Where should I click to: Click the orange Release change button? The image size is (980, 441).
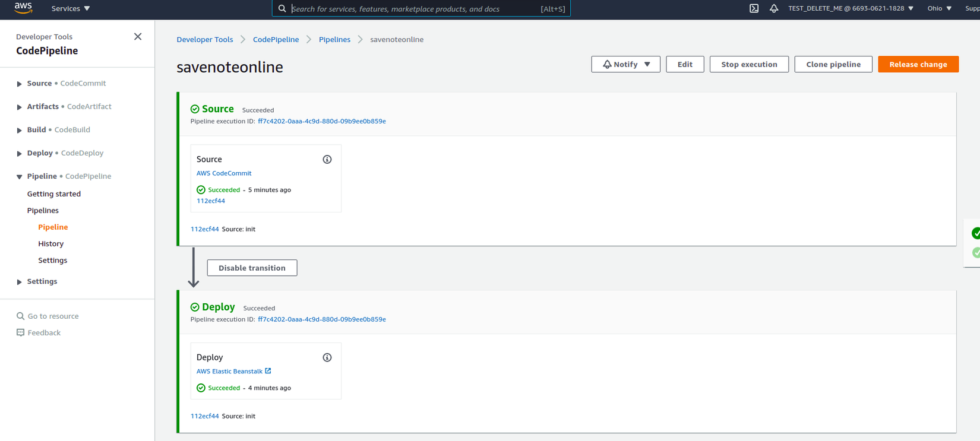pos(918,64)
